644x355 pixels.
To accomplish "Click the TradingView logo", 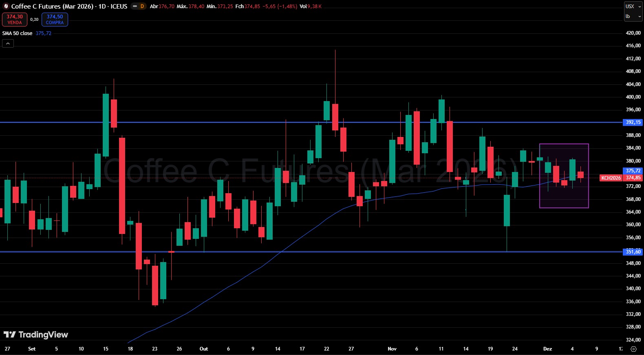I will (36, 335).
